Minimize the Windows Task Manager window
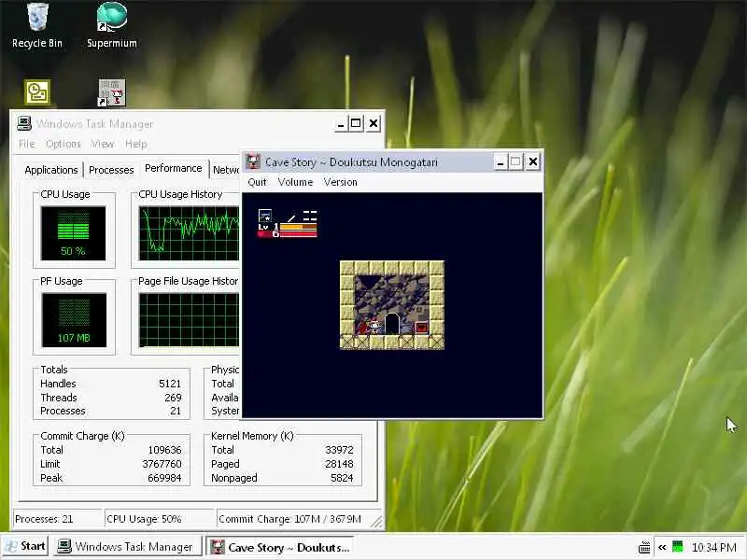Image resolution: width=747 pixels, height=560 pixels. point(340,124)
